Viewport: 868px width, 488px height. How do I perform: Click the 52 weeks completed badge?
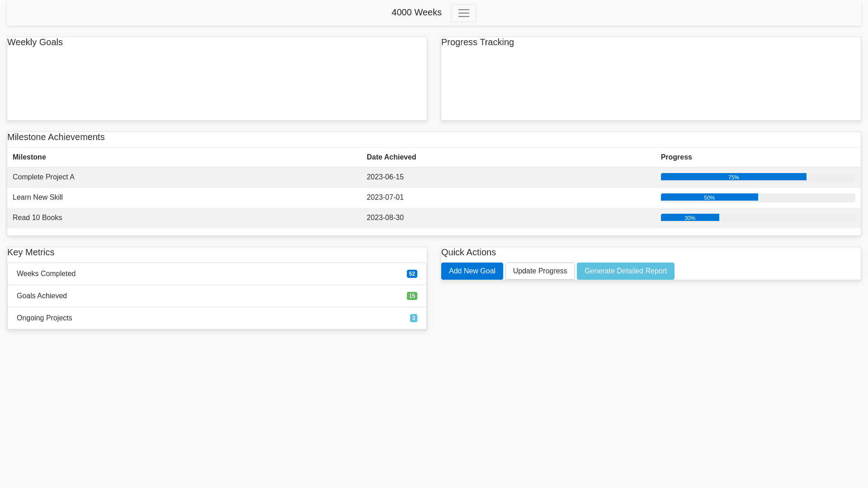click(x=411, y=274)
